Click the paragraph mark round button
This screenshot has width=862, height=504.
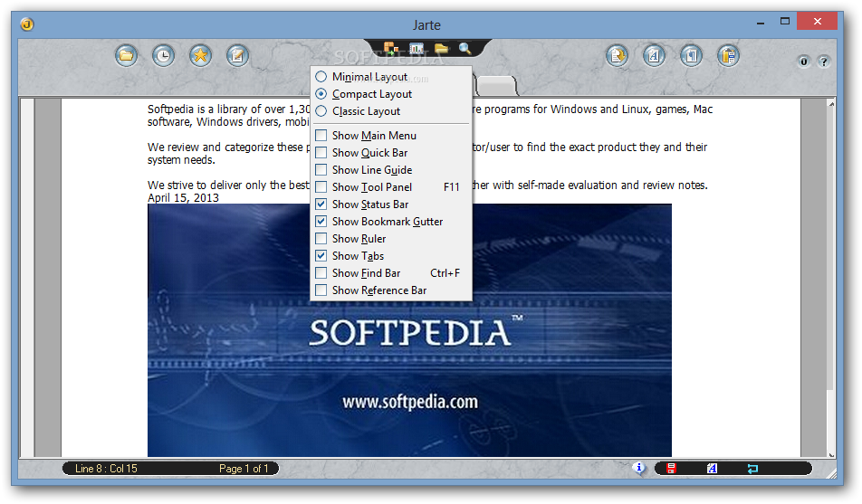point(691,55)
